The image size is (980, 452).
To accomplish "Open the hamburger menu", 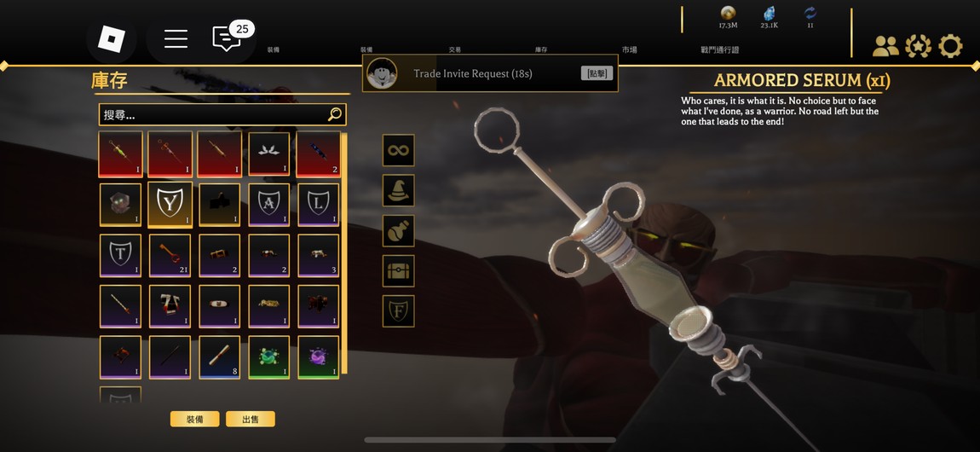I will click(x=176, y=38).
